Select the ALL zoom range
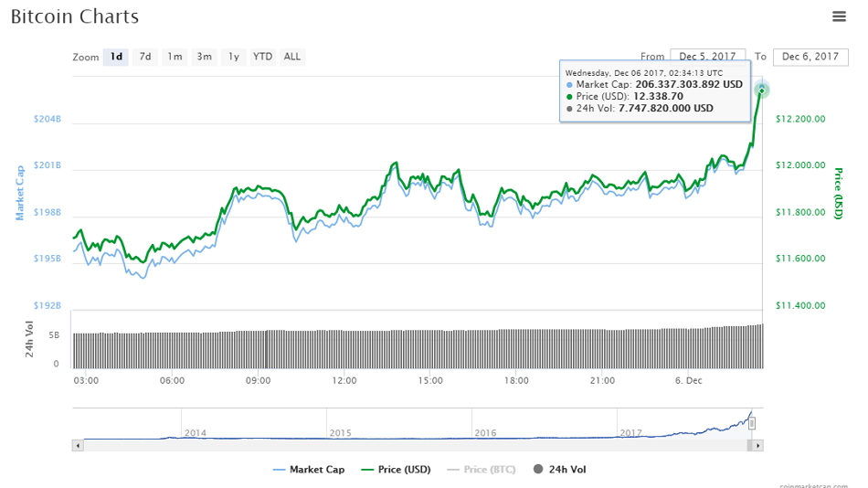This screenshot has width=868, height=488. coord(291,57)
